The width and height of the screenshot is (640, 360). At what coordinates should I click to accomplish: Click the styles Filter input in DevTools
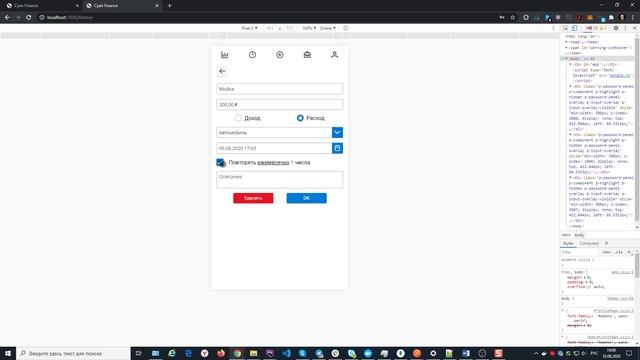click(x=580, y=252)
